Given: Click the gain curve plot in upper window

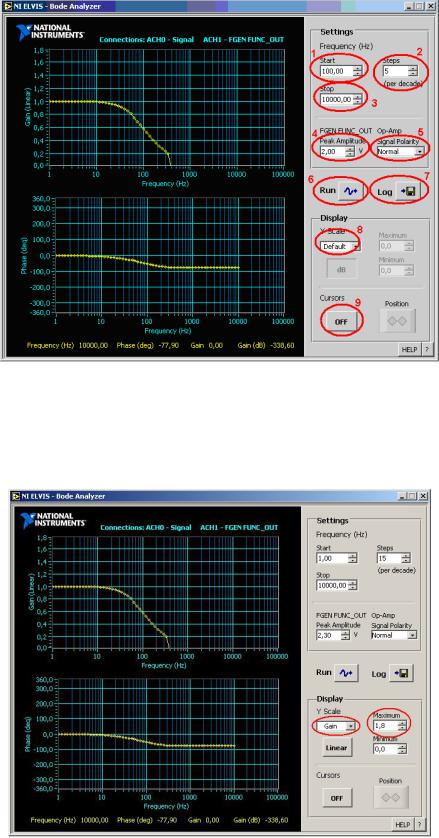Looking at the screenshot, I should click(165, 108).
